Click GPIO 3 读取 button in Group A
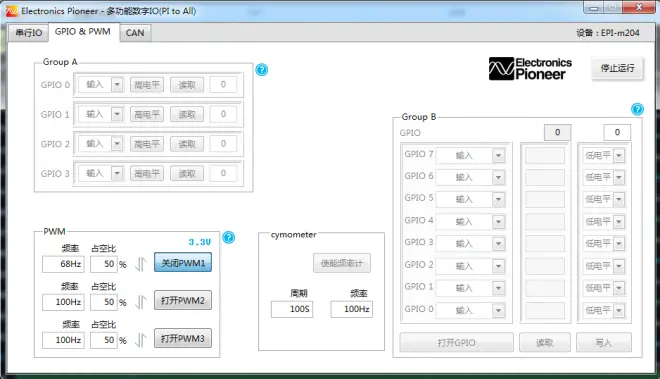 point(187,173)
